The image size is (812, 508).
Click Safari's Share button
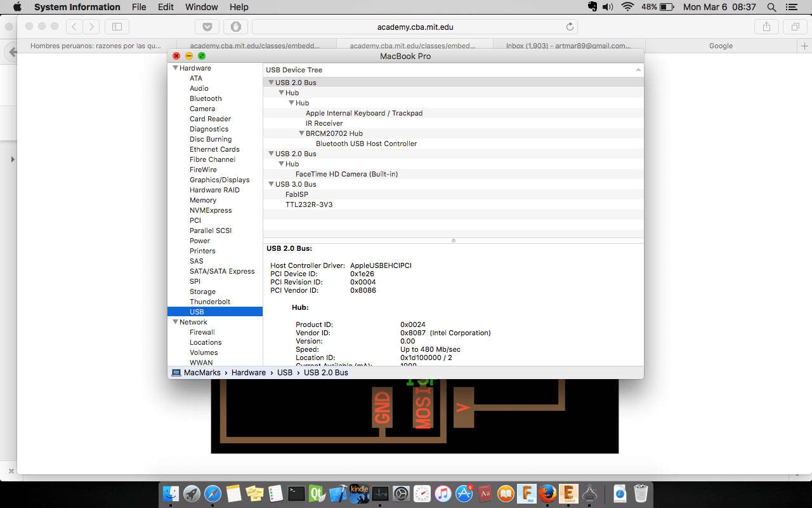pos(766,27)
